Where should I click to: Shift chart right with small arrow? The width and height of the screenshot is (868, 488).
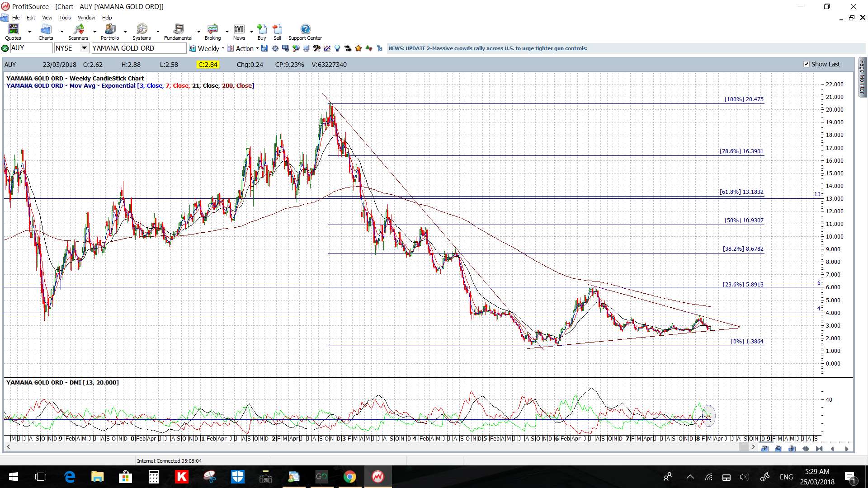[x=847, y=449]
